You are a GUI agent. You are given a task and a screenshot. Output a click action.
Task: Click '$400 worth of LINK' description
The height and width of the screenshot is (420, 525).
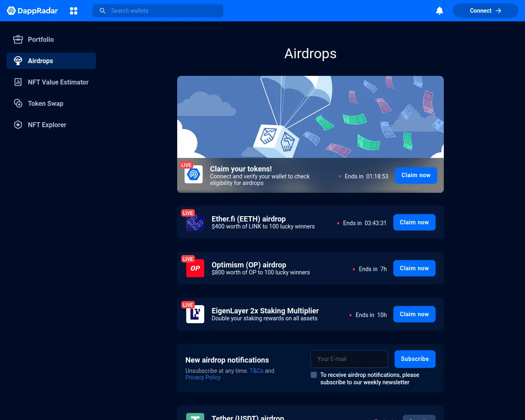(263, 226)
